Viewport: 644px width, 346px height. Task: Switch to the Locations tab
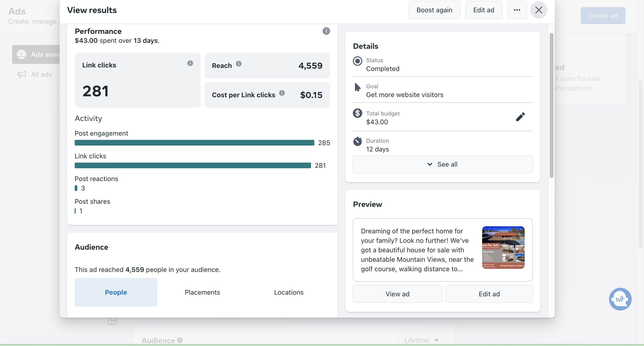coord(289,292)
